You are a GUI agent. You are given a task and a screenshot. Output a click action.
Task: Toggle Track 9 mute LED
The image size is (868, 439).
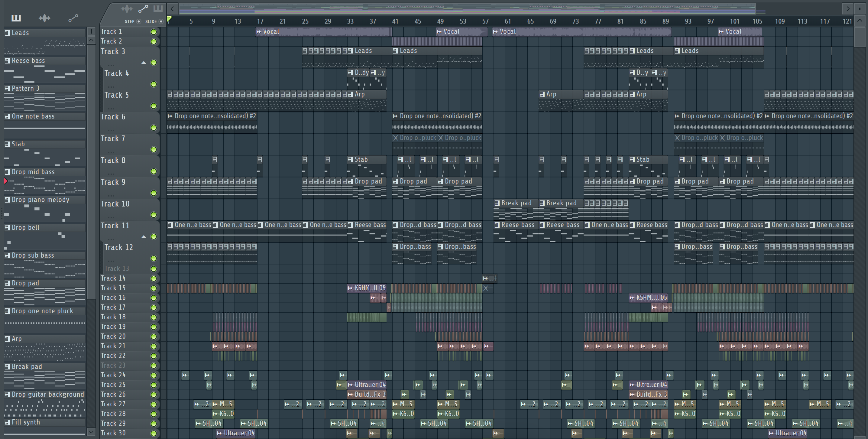click(154, 193)
